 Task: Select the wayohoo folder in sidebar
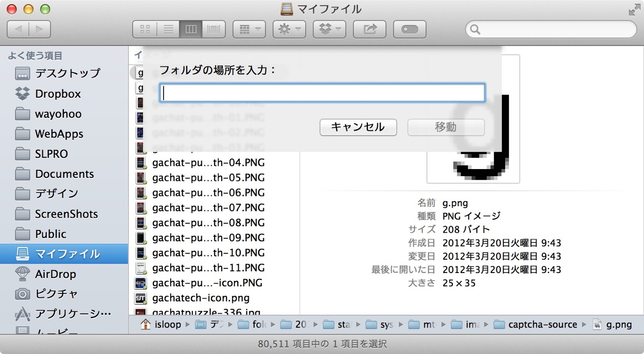click(64, 114)
